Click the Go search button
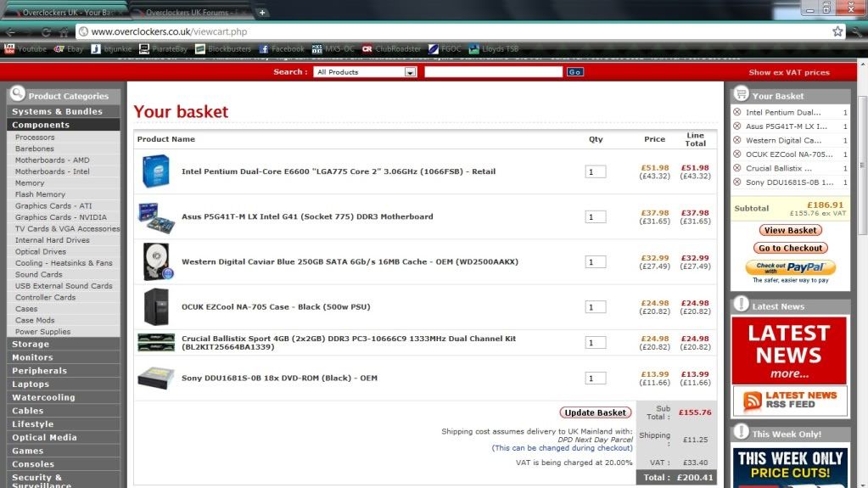This screenshot has height=488, width=868. pyautogui.click(x=574, y=72)
